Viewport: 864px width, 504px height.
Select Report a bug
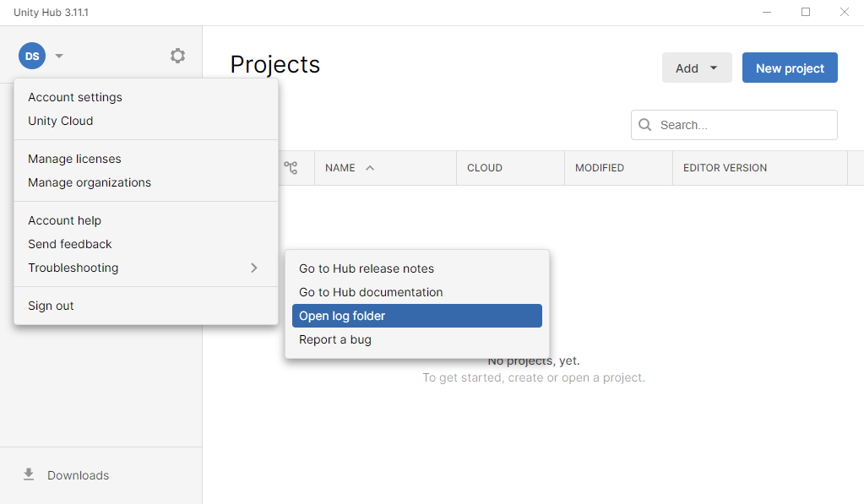pos(334,339)
